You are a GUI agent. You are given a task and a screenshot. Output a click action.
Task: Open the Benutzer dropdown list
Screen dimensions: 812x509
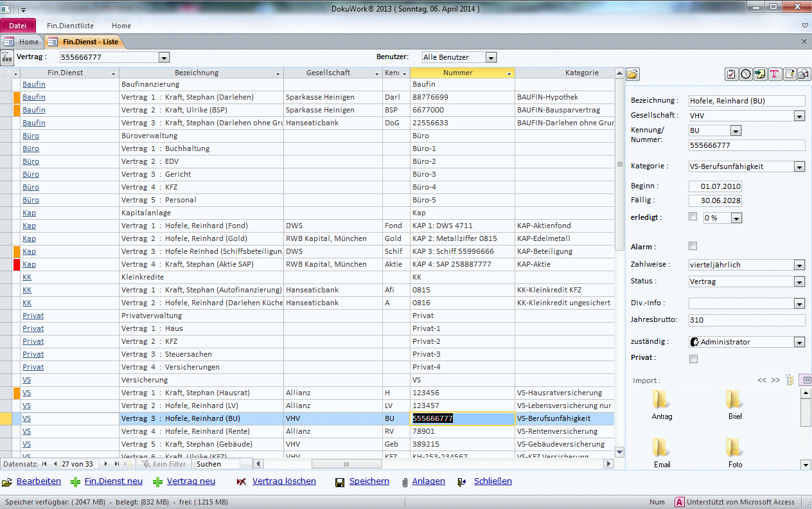pyautogui.click(x=491, y=57)
